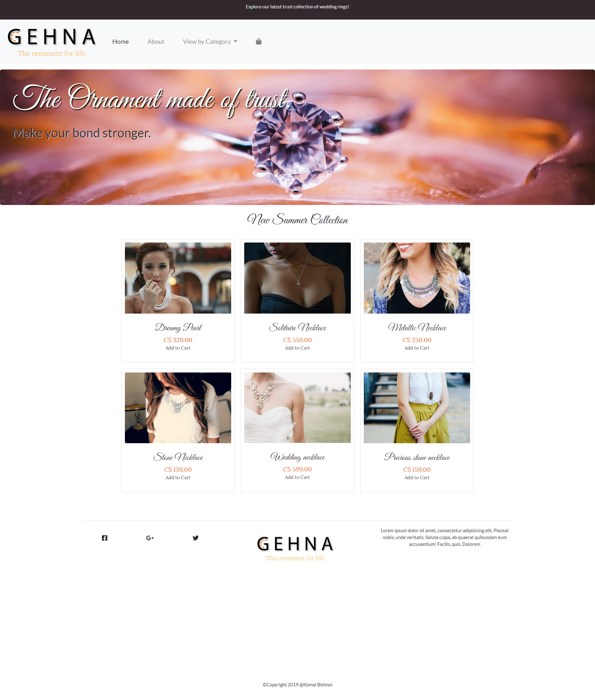Click the Google Plus icon in footer
The width and height of the screenshot is (595, 700).
coord(150,537)
